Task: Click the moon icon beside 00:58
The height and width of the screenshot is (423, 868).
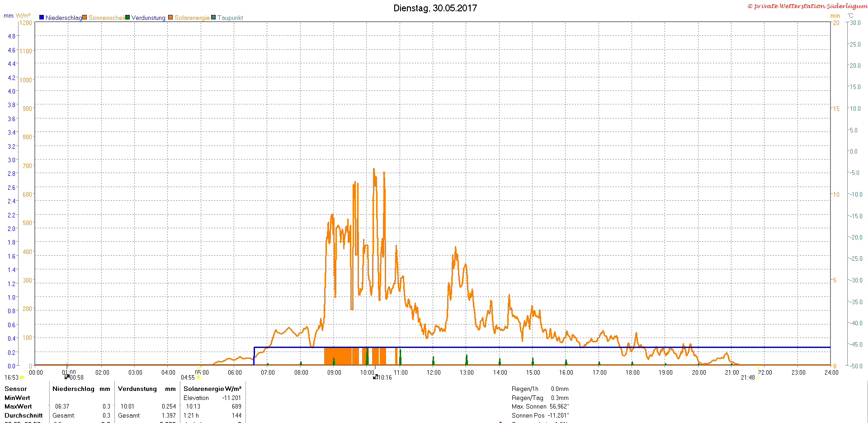Action: click(67, 376)
